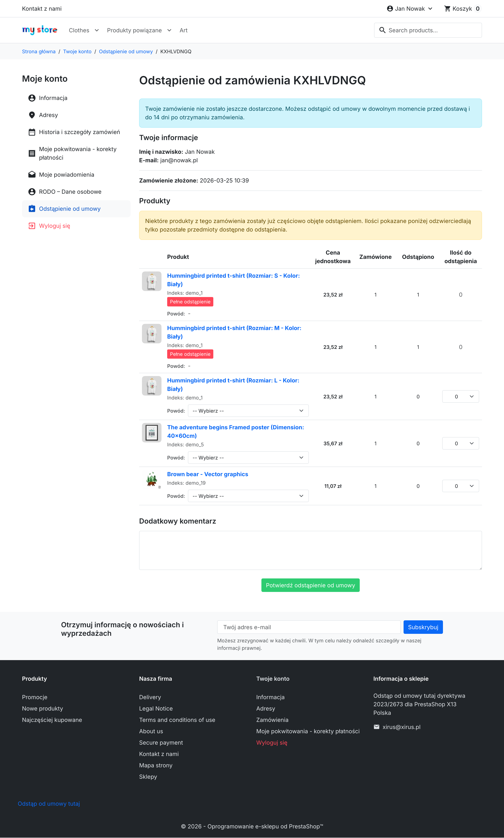
Task: Open the Powód dropdown for the size L t-shirt
Action: pyautogui.click(x=248, y=411)
